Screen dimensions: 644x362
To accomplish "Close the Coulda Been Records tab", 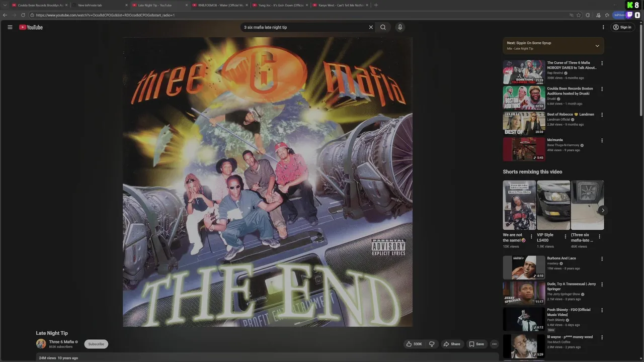I will click(x=66, y=5).
